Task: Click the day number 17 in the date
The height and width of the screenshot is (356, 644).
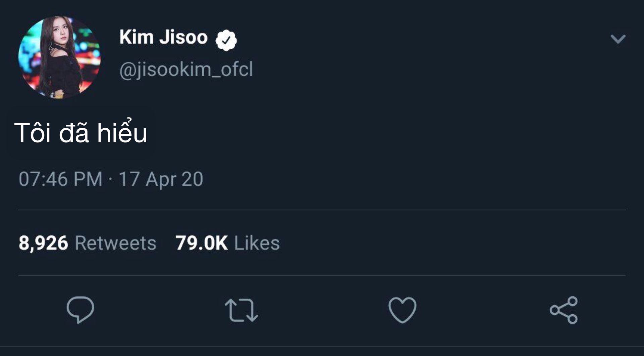Action: 129,179
